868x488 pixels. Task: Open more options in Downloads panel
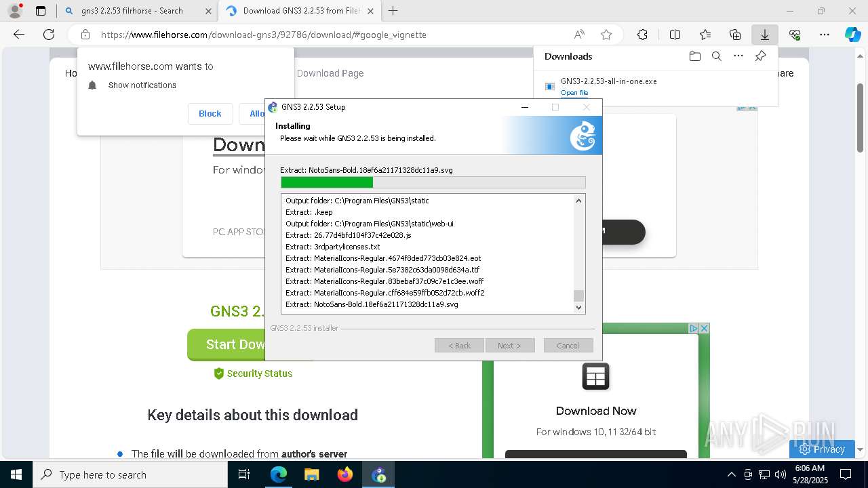[x=738, y=56]
